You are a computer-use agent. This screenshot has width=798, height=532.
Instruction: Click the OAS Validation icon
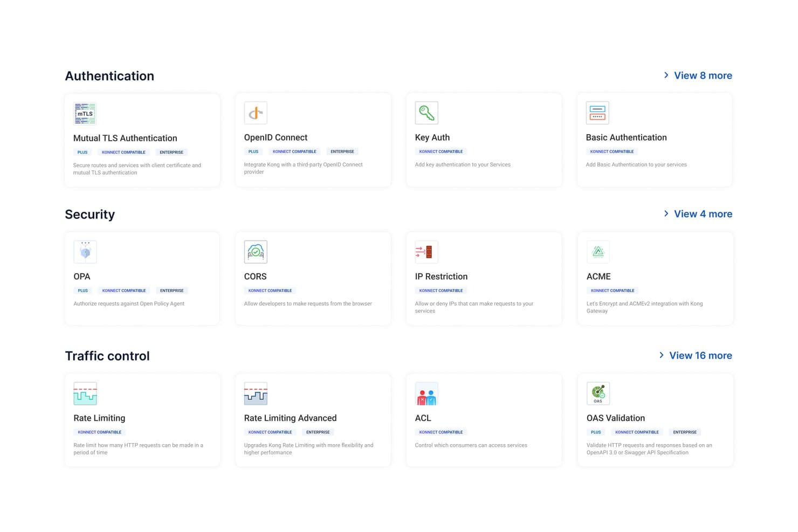tap(598, 393)
